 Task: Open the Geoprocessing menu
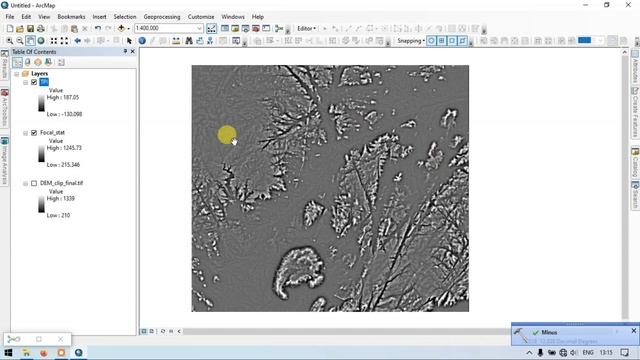pos(162,17)
